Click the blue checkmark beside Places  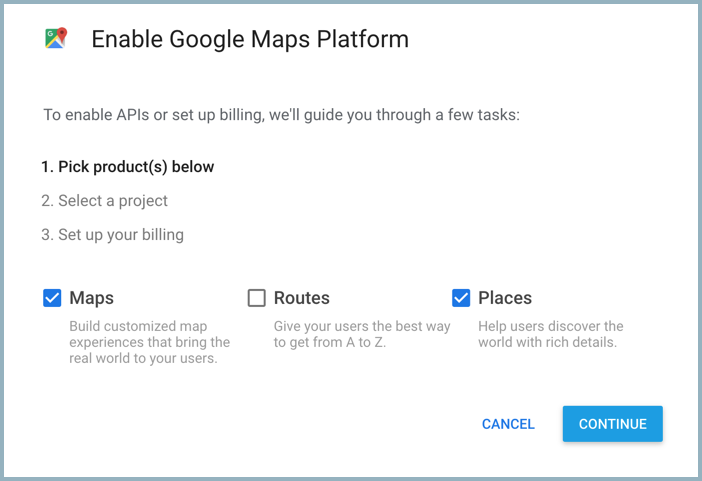pos(461,298)
